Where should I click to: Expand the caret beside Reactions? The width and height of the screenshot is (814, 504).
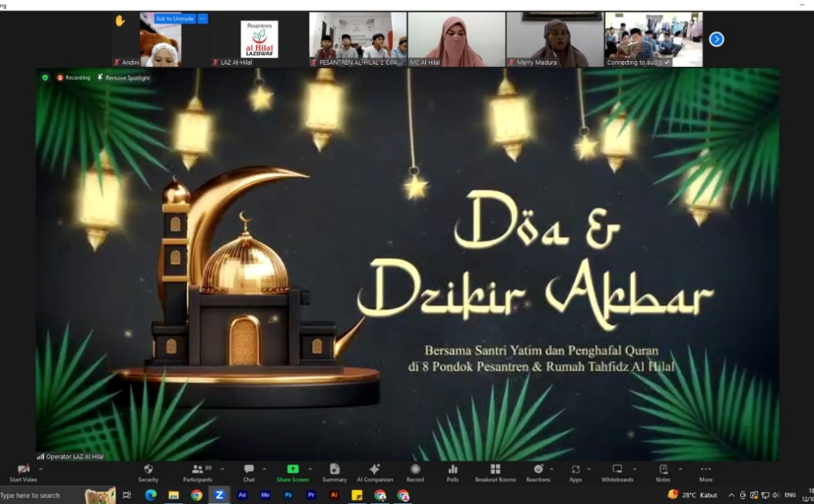552,469
